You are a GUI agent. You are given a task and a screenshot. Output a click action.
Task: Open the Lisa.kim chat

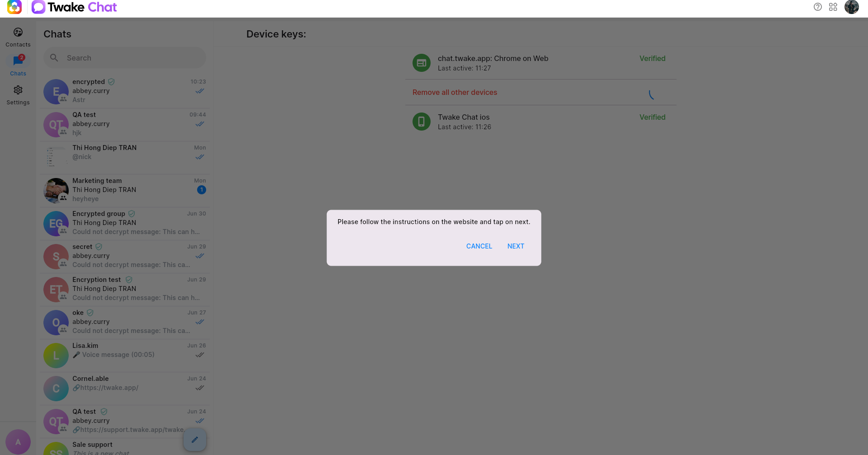click(x=125, y=356)
